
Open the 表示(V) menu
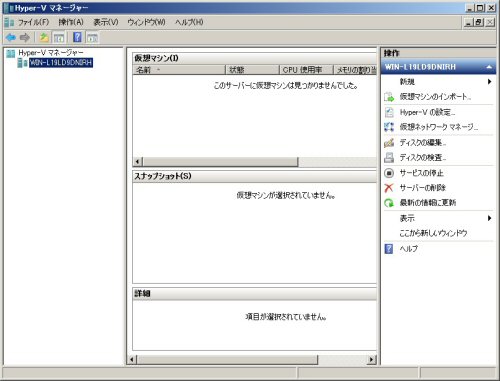[x=106, y=22]
